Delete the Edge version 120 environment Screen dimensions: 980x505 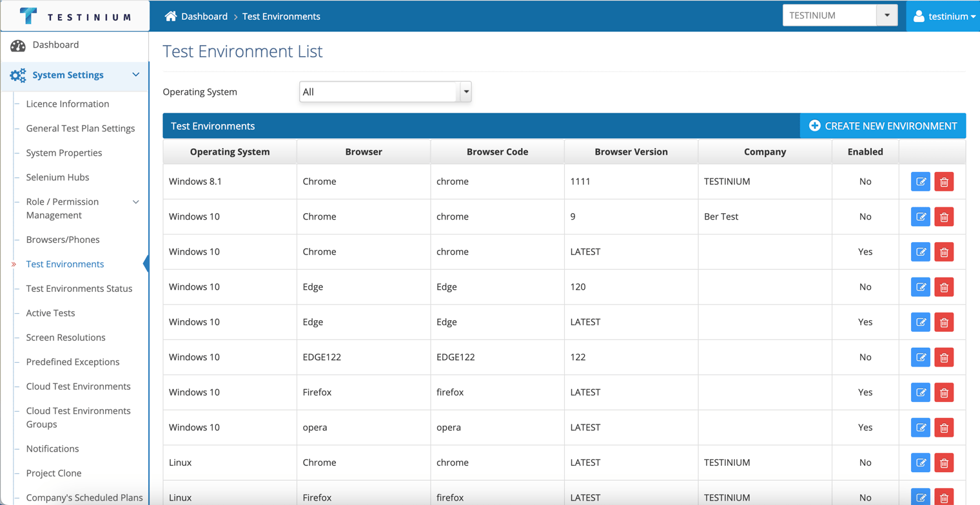click(x=944, y=287)
